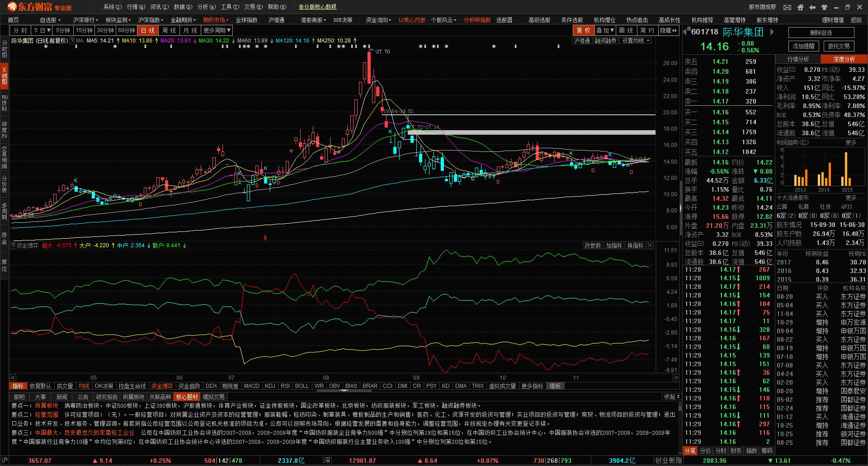This screenshot has width=868, height=466.
Task: Click the chart timeline horizontal scrollbar
Action: [x=344, y=377]
